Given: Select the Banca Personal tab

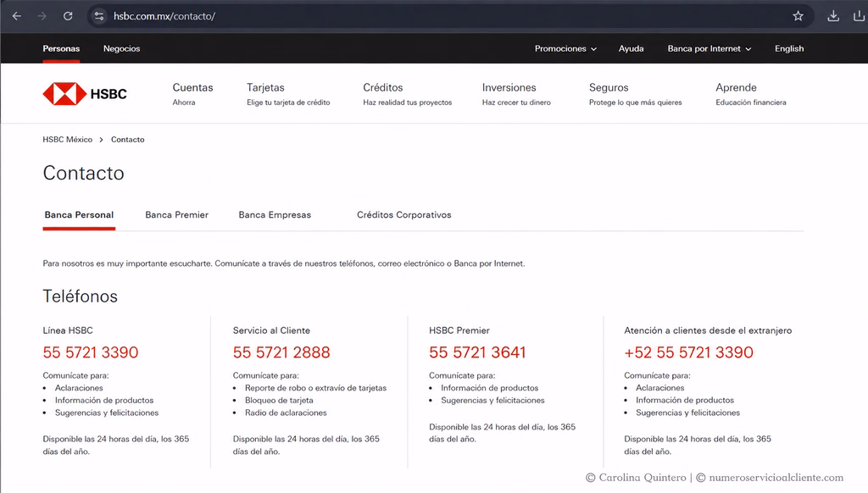Looking at the screenshot, I should (x=79, y=214).
